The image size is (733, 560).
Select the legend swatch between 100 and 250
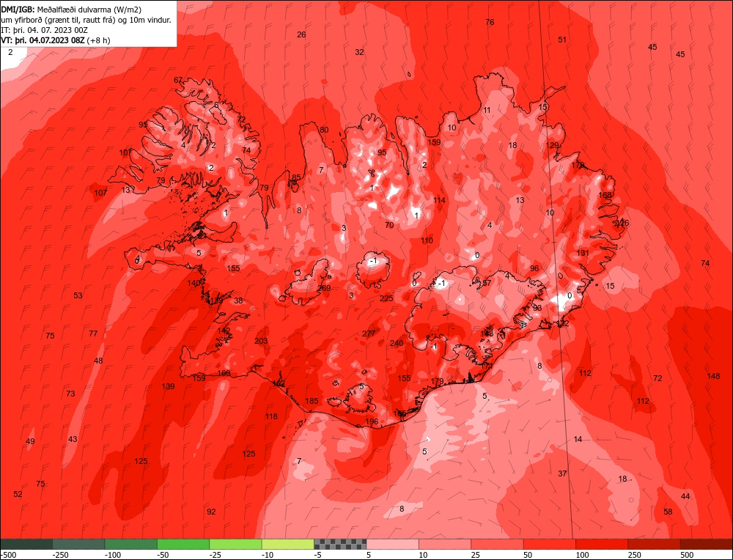pyautogui.click(x=602, y=544)
